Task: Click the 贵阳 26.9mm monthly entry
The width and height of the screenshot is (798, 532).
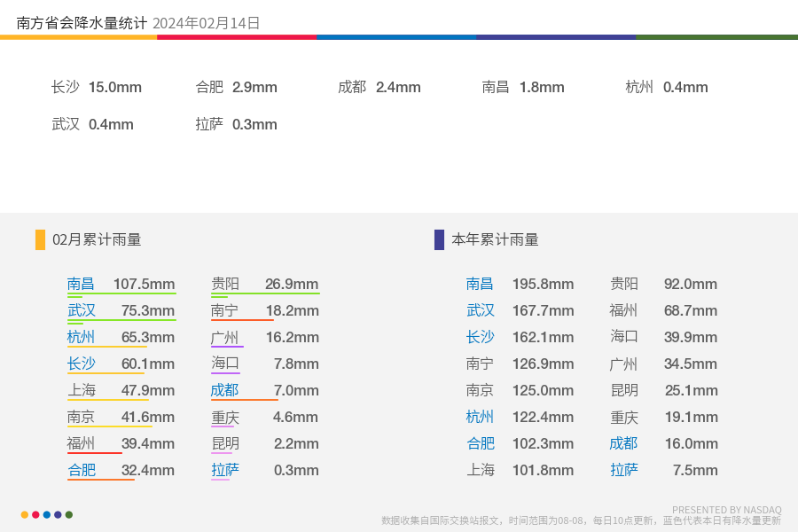Action: (265, 284)
